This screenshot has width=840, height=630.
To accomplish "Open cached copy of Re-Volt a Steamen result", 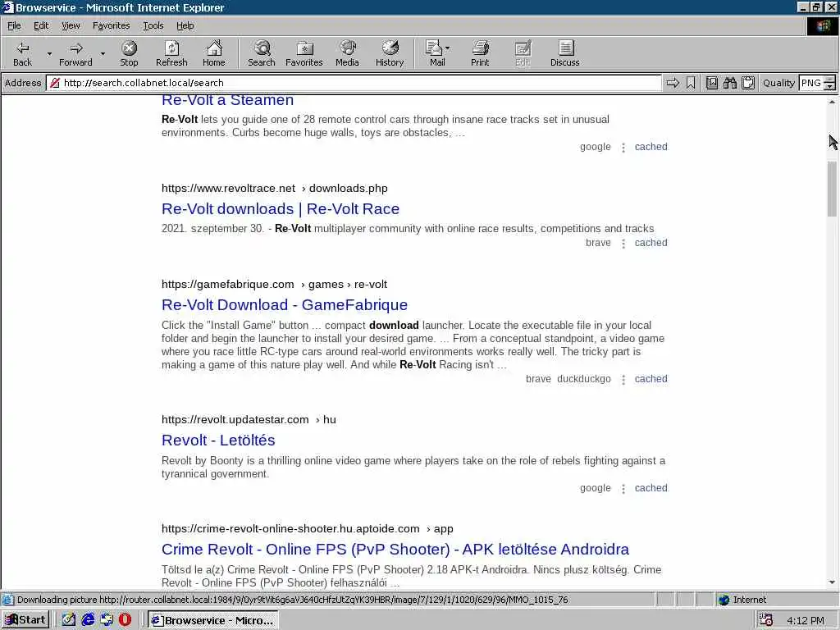I will click(x=651, y=147).
